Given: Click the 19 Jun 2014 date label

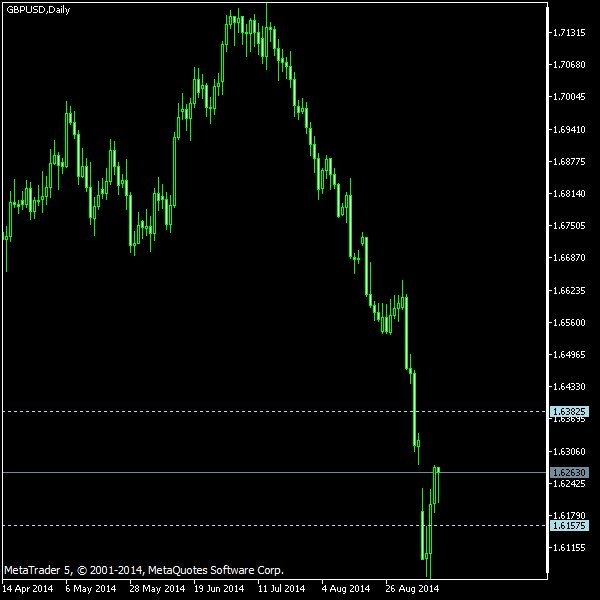Looking at the screenshot, I should tap(219, 589).
